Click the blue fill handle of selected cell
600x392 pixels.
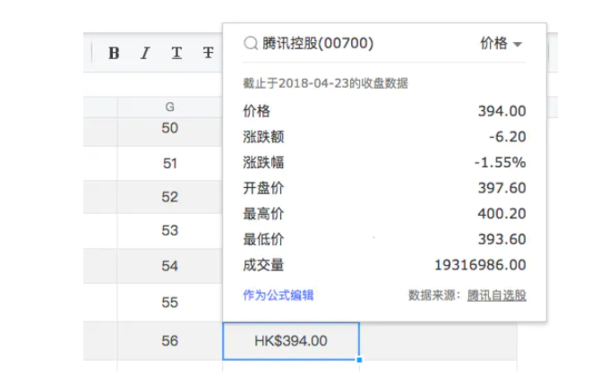pyautogui.click(x=359, y=360)
